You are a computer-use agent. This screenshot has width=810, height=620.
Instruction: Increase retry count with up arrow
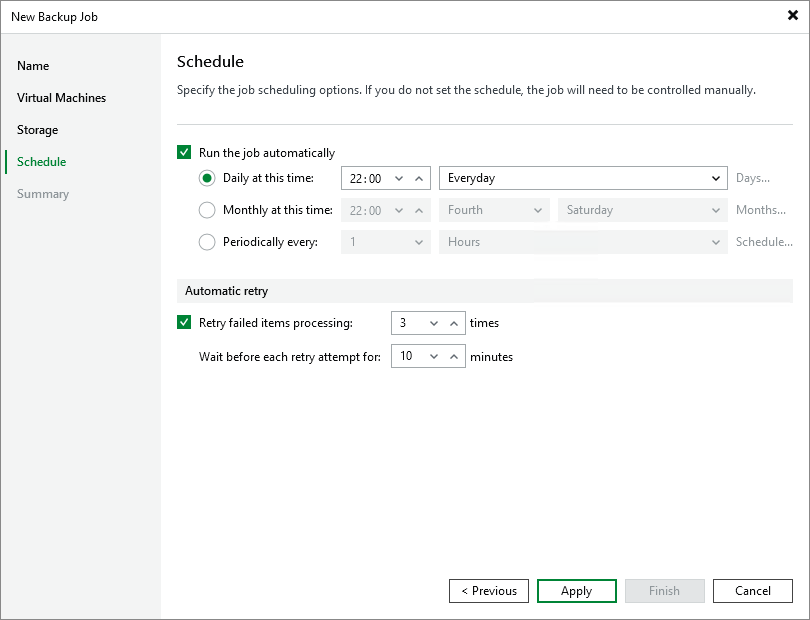[x=454, y=323]
